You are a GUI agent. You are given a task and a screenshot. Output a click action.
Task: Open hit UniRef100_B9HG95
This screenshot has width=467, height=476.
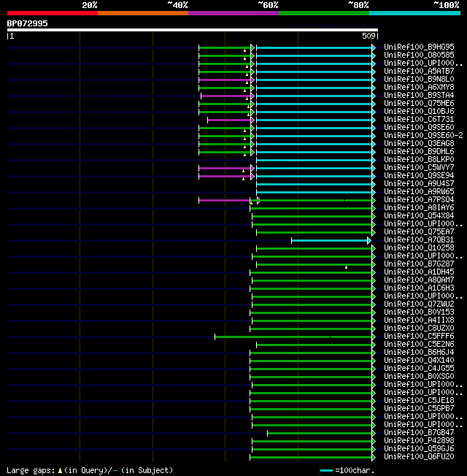tap(419, 47)
